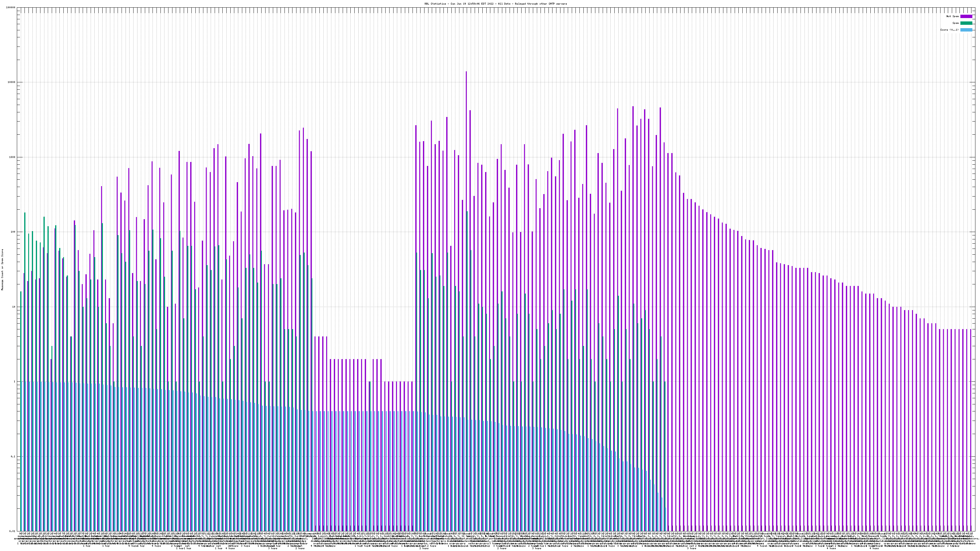
Task: Click the RBL Statistics chart title
Action: click(495, 4)
